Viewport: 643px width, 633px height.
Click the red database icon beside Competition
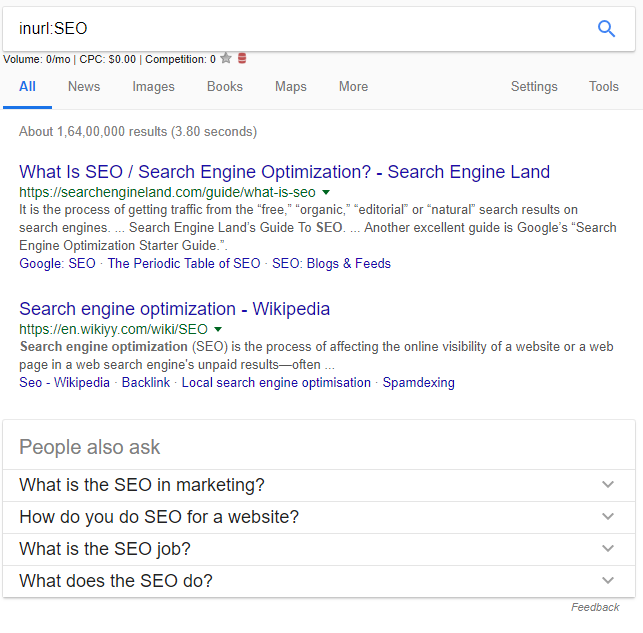242,59
